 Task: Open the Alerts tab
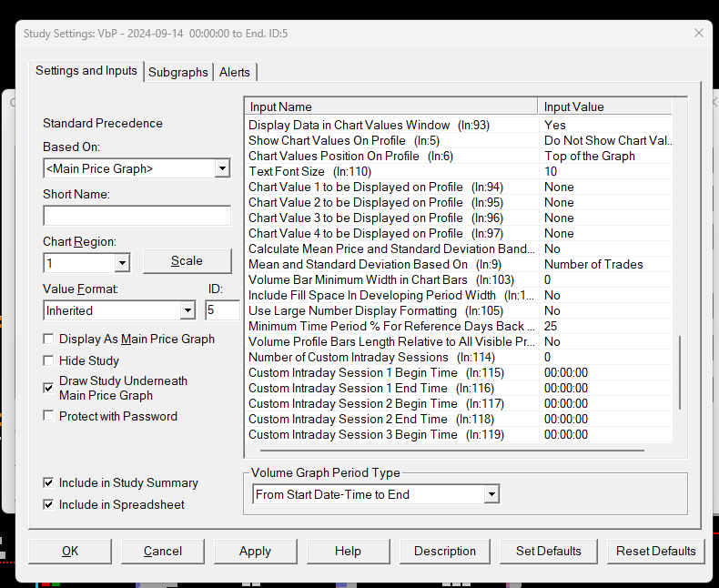[x=235, y=72]
